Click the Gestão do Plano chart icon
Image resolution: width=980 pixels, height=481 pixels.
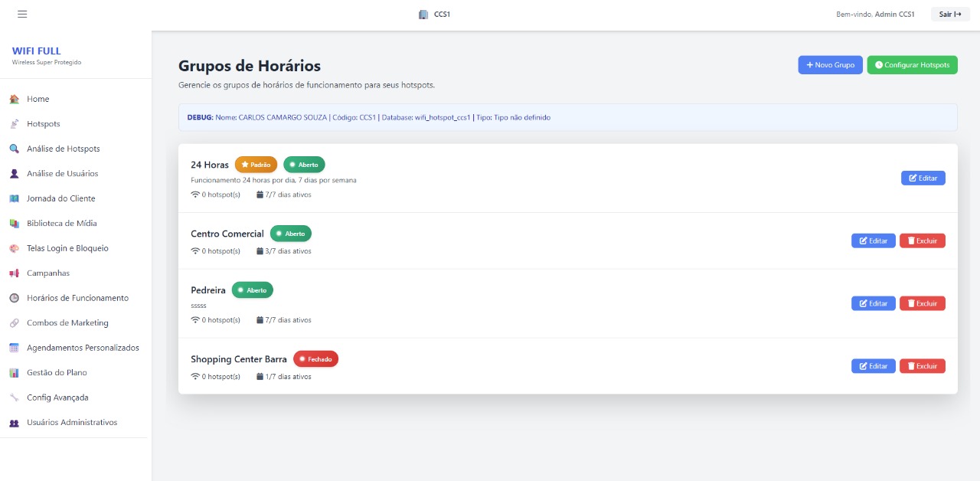click(x=14, y=373)
